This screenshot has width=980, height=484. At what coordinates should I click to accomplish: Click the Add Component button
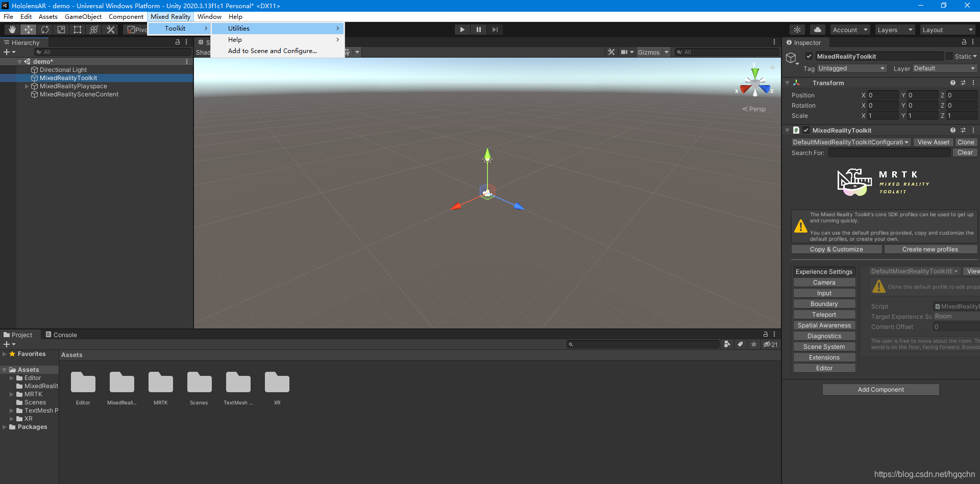[x=880, y=389]
